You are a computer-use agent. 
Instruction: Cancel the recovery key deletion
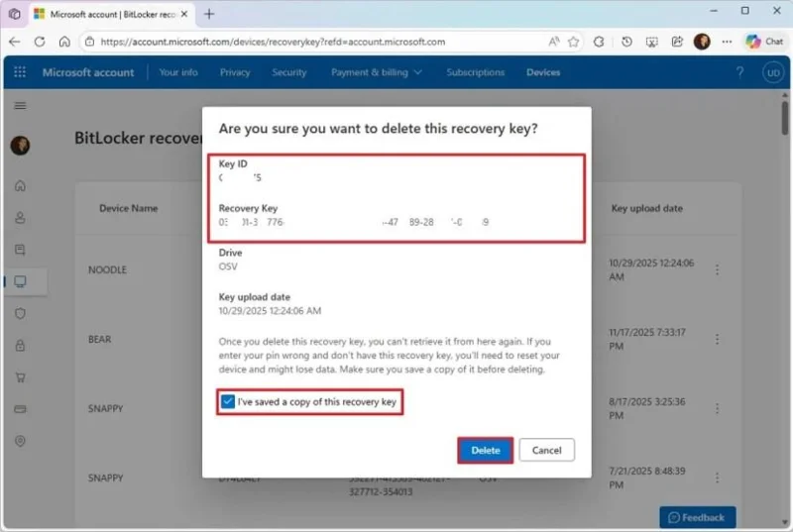tap(546, 450)
